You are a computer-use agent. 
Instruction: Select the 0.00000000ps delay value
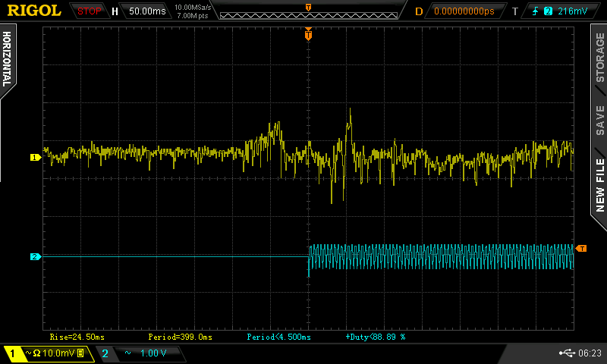(x=464, y=11)
